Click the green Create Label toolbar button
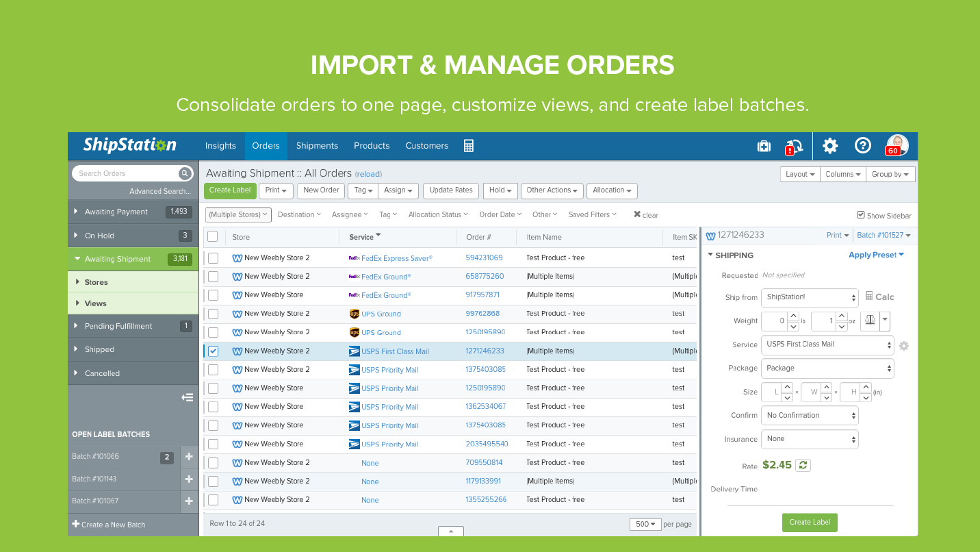Screen dimensions: 980x552 (x=230, y=190)
